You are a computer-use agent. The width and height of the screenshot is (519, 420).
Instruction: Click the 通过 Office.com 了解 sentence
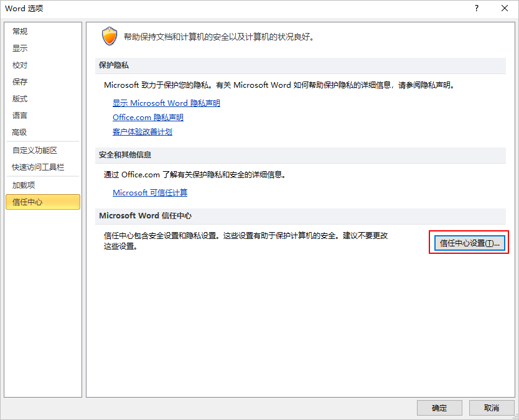click(195, 175)
